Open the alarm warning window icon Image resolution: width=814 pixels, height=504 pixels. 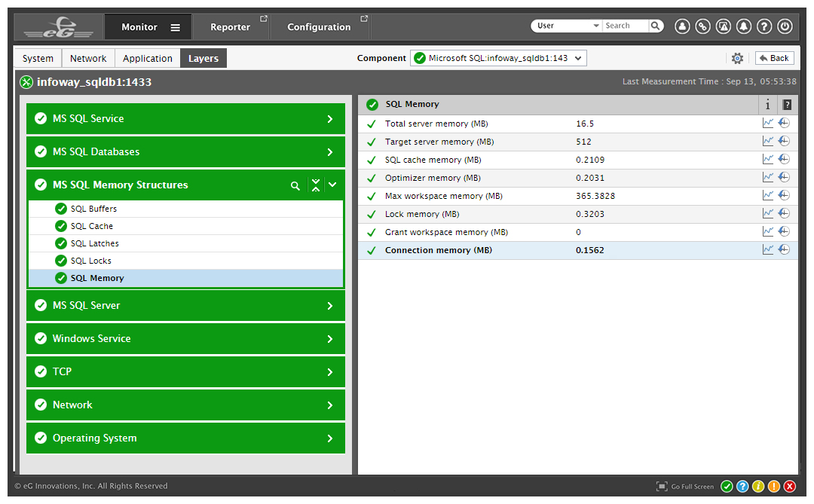(x=723, y=26)
